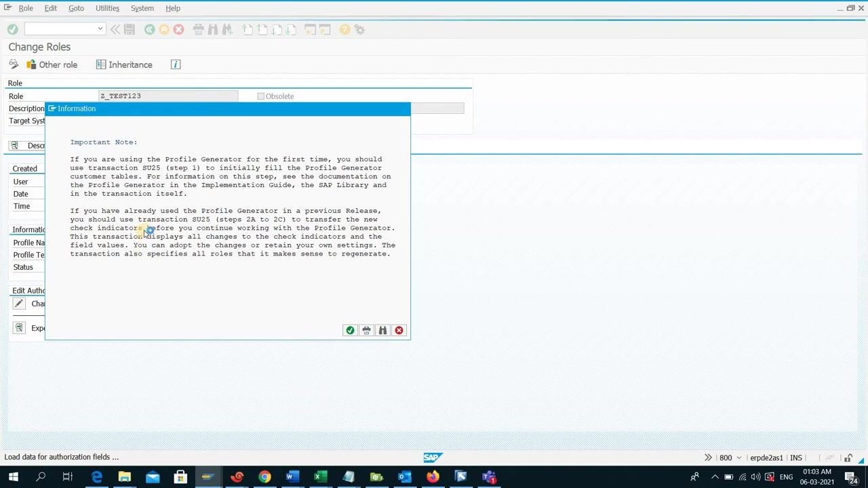Viewport: 868px width, 488px height.
Task: Click the Other role button
Action: click(x=52, y=64)
